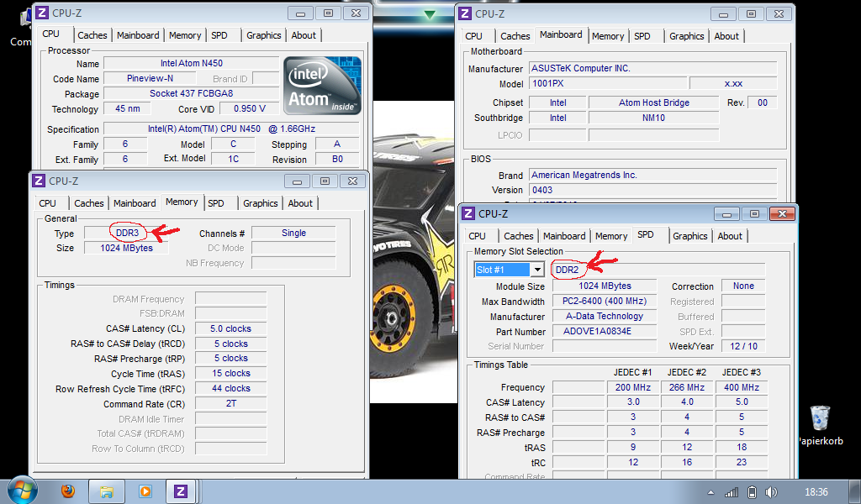The height and width of the screenshot is (504, 861).
Task: Click the green downward triangle marker between the top windows
Action: (430, 15)
